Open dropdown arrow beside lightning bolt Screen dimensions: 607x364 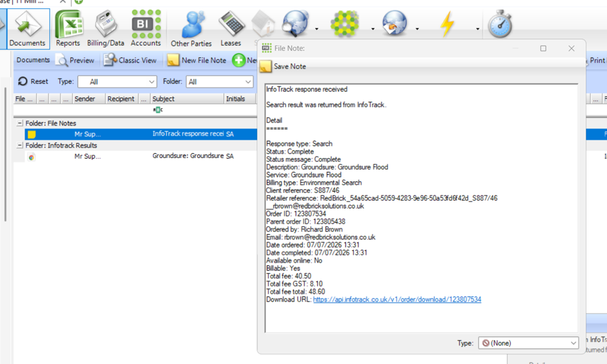pos(477,29)
